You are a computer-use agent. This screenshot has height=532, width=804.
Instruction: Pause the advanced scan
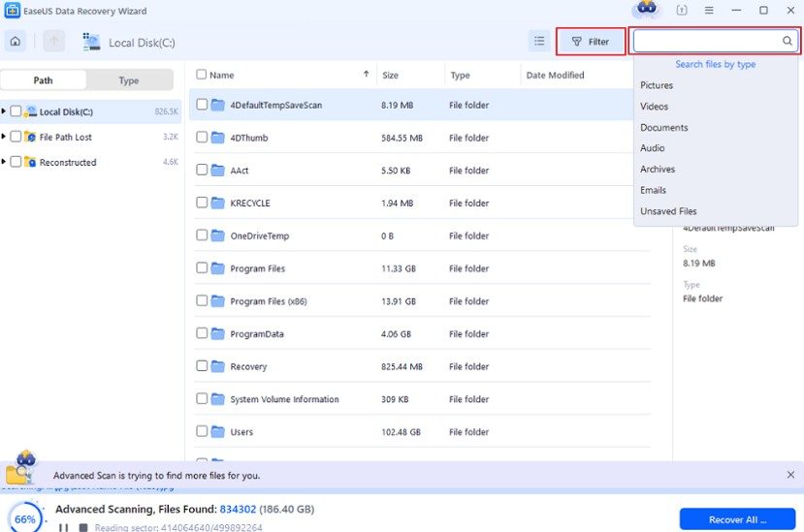[x=63, y=527]
